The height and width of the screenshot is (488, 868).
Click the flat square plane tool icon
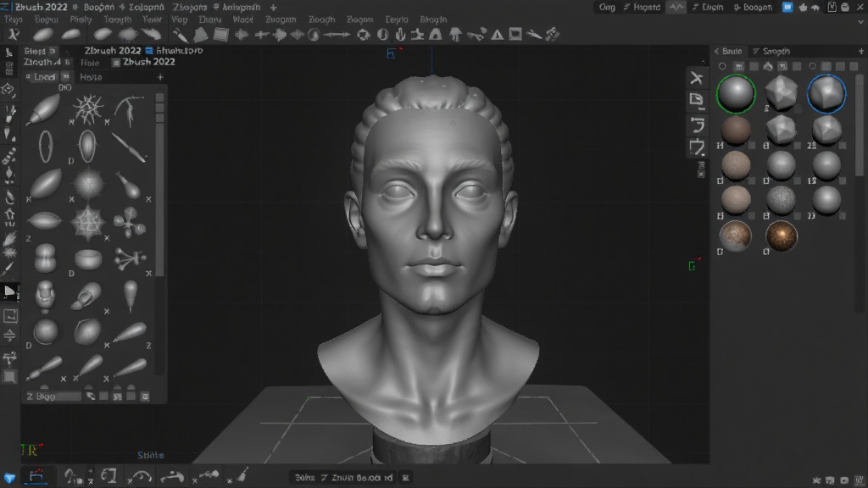point(221,35)
